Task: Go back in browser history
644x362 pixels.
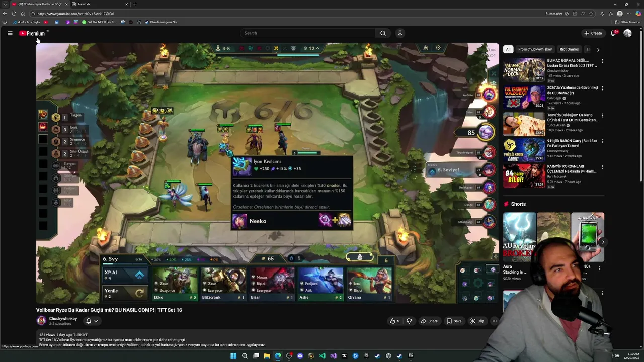Action: [5, 14]
